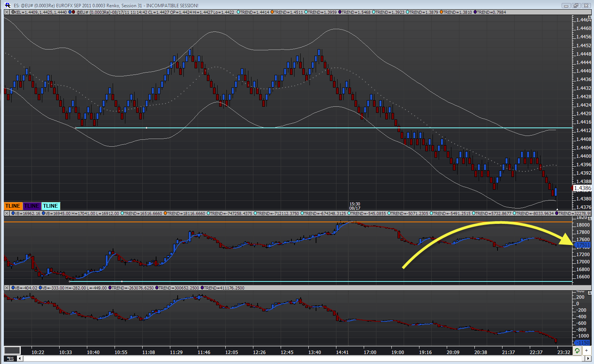Click the 12:45 time axis label
Viewport: 594px width, 364px height.
pyautogui.click(x=287, y=352)
